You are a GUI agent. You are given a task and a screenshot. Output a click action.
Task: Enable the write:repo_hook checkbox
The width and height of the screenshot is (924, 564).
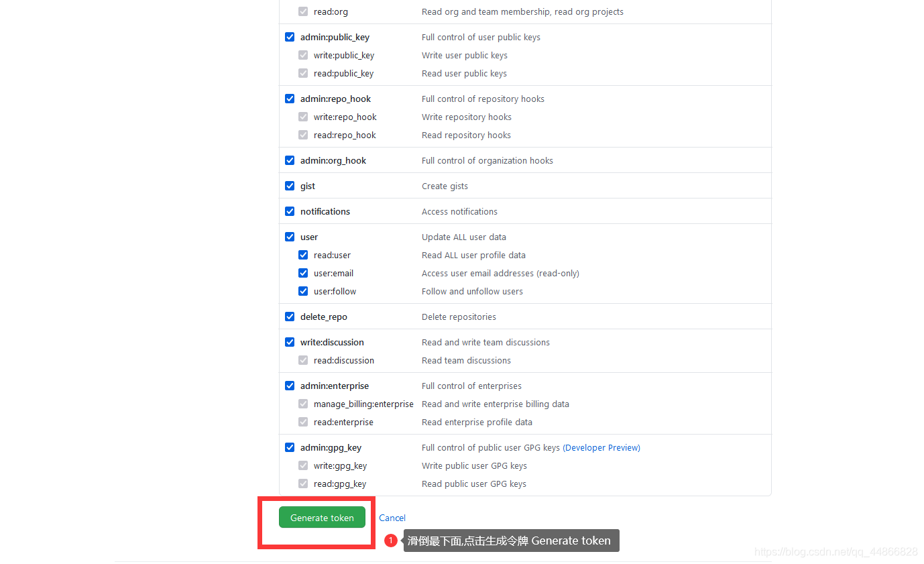click(303, 117)
